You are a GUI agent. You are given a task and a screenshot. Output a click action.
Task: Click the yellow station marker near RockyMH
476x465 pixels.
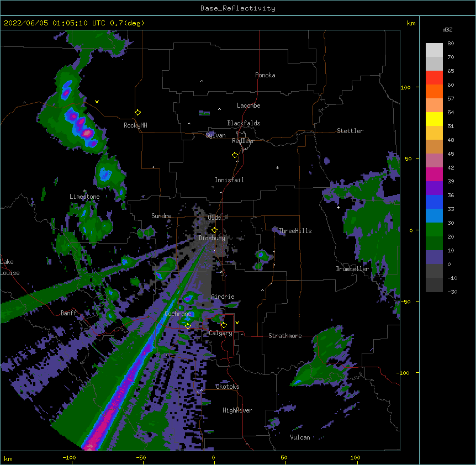click(137, 113)
